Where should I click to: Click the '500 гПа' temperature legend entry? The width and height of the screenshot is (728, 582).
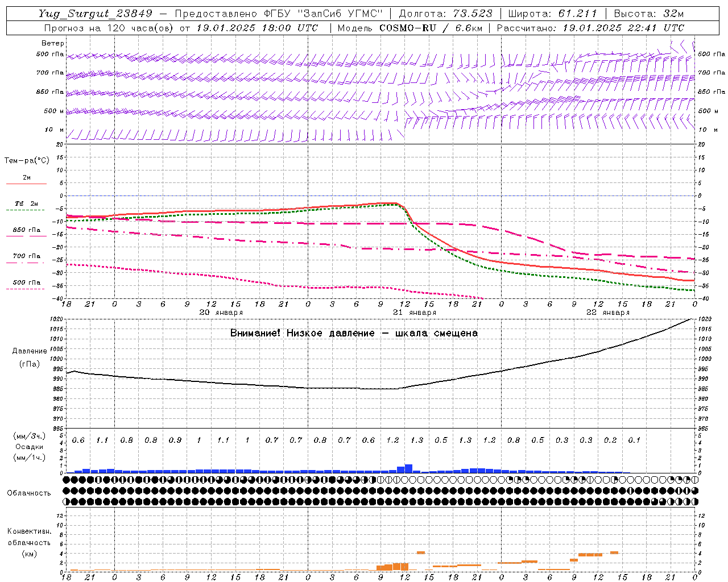[27, 282]
